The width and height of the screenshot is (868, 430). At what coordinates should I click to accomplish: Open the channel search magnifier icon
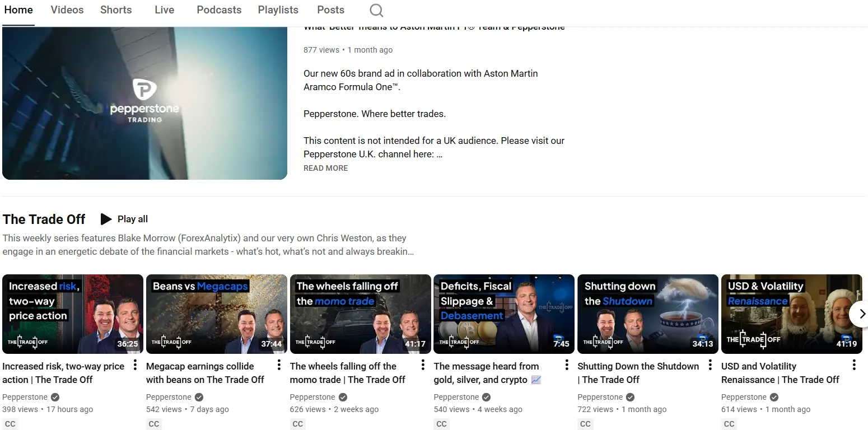[x=377, y=10]
